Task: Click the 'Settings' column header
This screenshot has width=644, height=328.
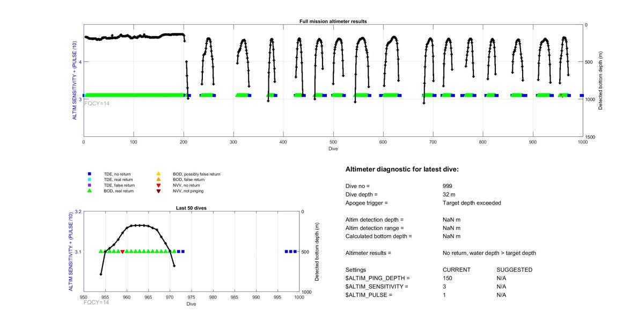Action: coord(356,270)
